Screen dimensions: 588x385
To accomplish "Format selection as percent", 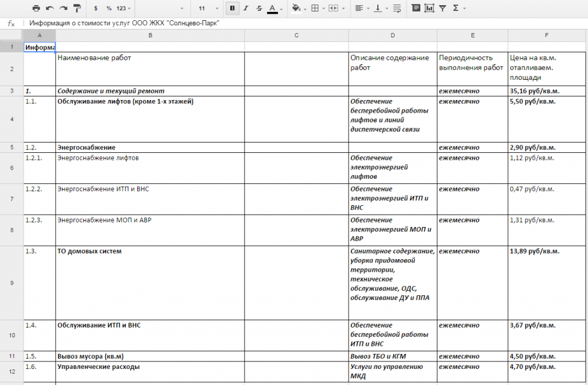I will pyautogui.click(x=109, y=8).
